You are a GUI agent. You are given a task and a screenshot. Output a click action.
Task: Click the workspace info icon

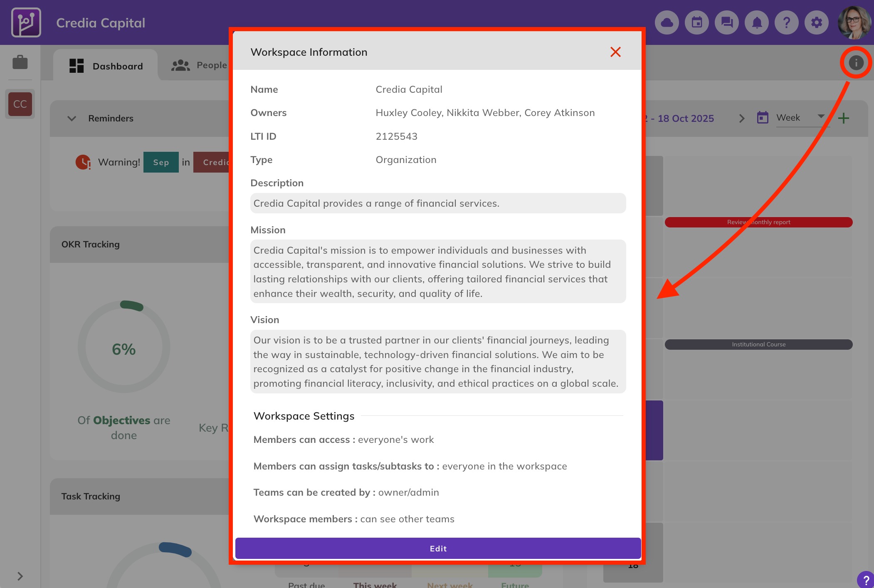pos(856,63)
